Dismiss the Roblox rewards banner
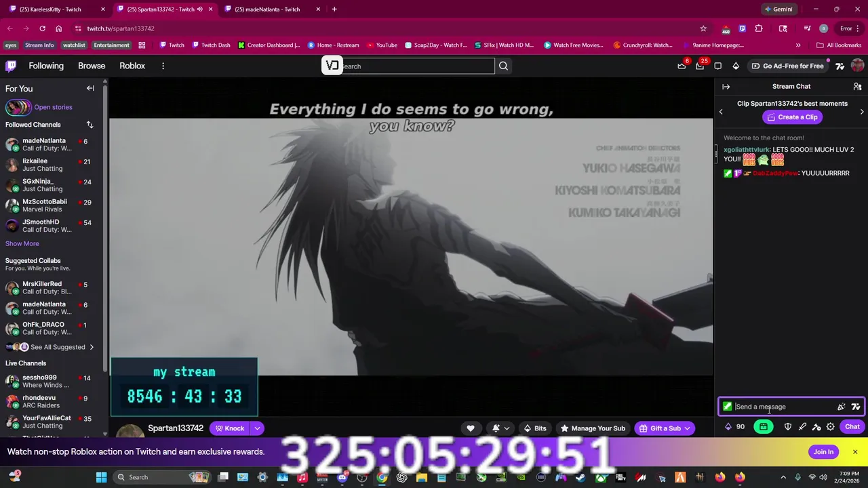 coord(855,452)
